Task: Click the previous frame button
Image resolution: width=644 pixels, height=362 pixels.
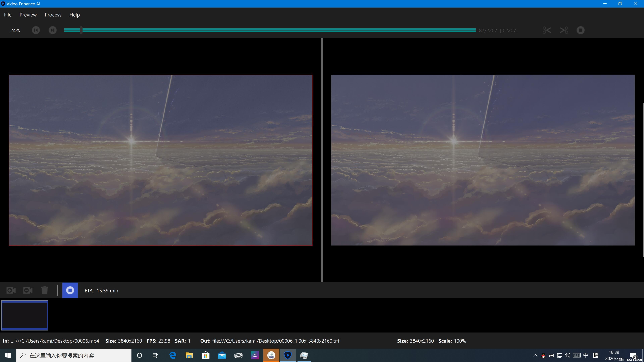Action: pos(36,30)
